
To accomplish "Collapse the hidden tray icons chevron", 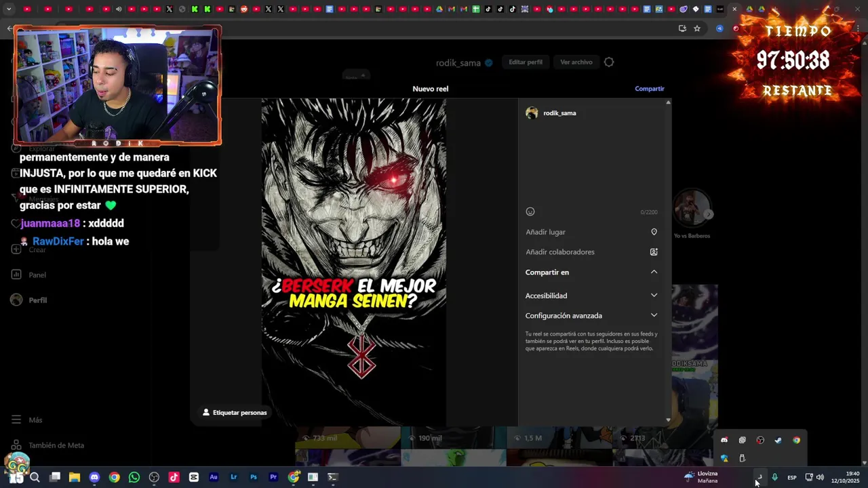I will (x=759, y=477).
